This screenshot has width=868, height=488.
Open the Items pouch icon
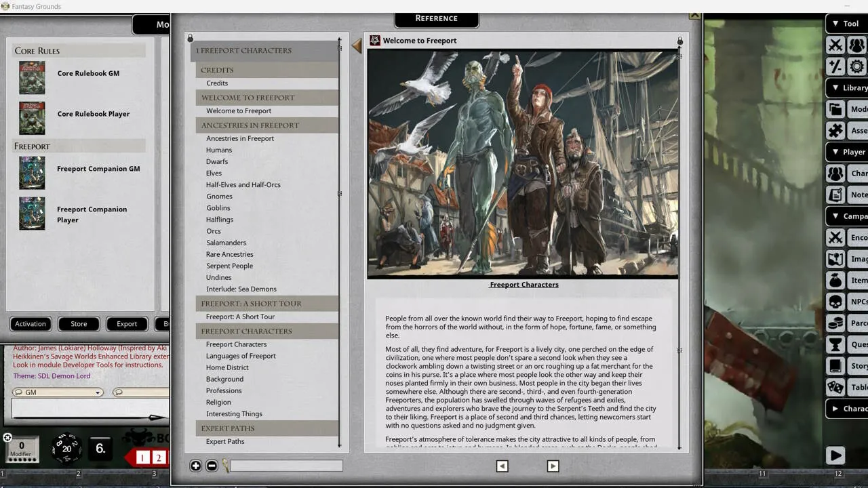[835, 280]
